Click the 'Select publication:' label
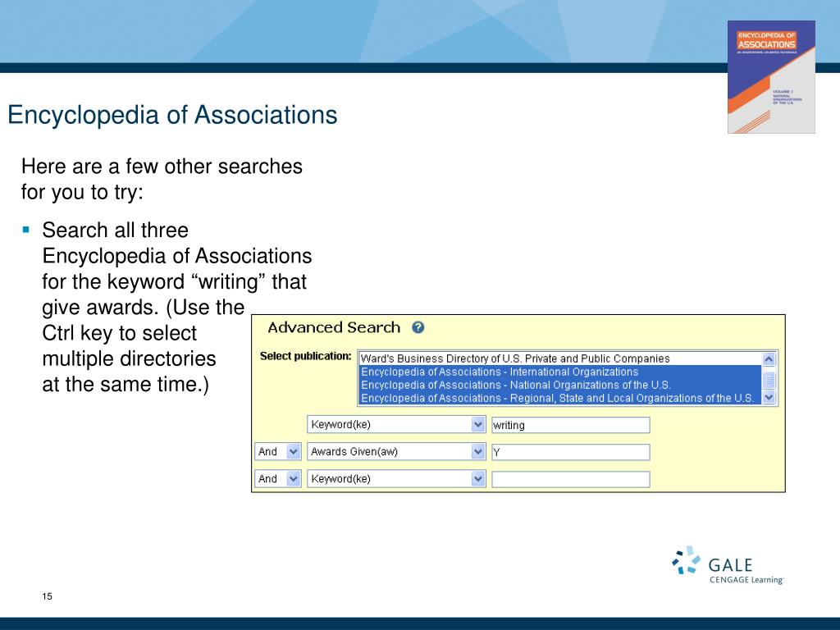The image size is (840, 630). click(305, 356)
